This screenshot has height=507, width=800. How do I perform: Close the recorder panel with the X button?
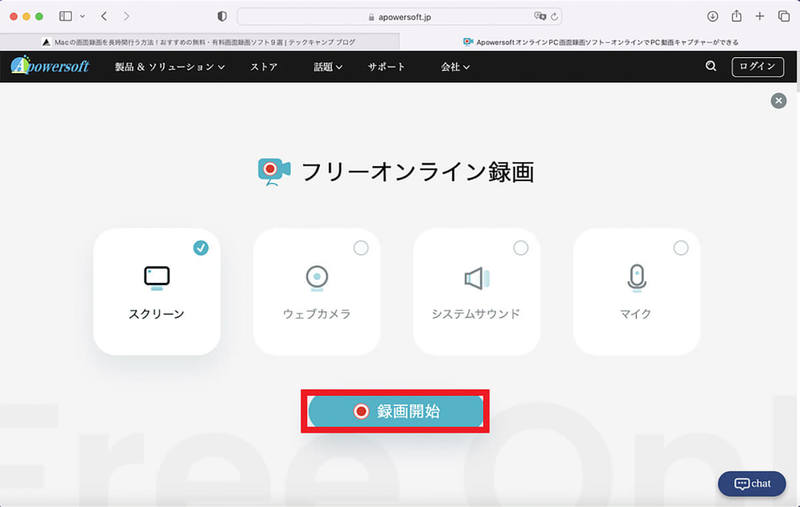(x=778, y=101)
